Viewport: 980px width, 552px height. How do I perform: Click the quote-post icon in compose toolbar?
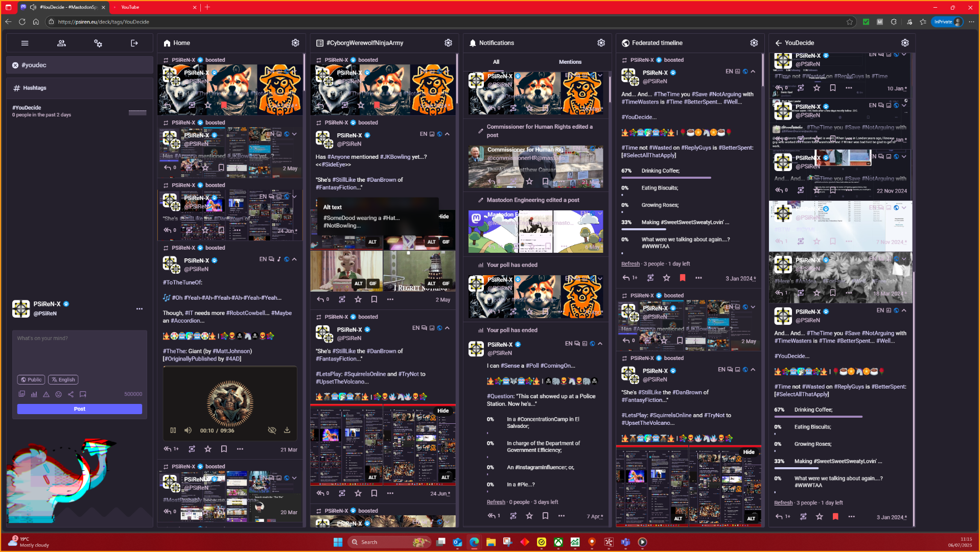83,394
